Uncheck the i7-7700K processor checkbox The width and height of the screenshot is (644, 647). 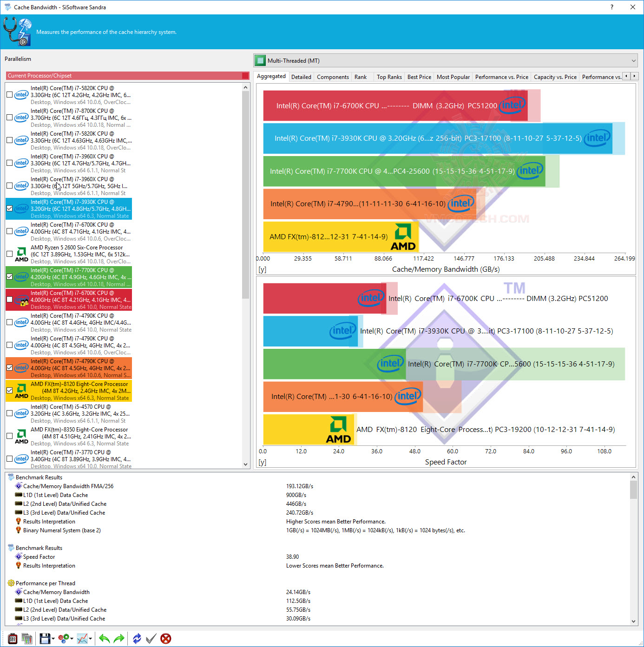click(x=9, y=277)
